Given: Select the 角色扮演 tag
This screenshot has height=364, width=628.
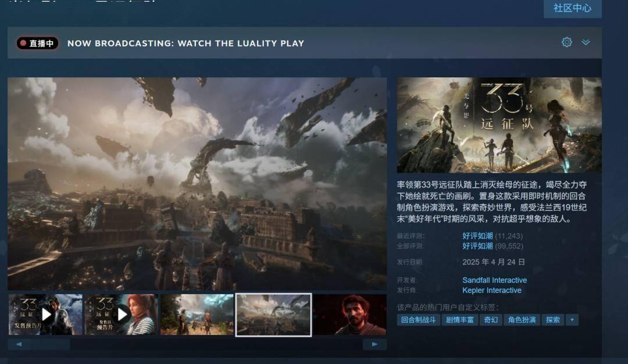Looking at the screenshot, I should pos(522,320).
